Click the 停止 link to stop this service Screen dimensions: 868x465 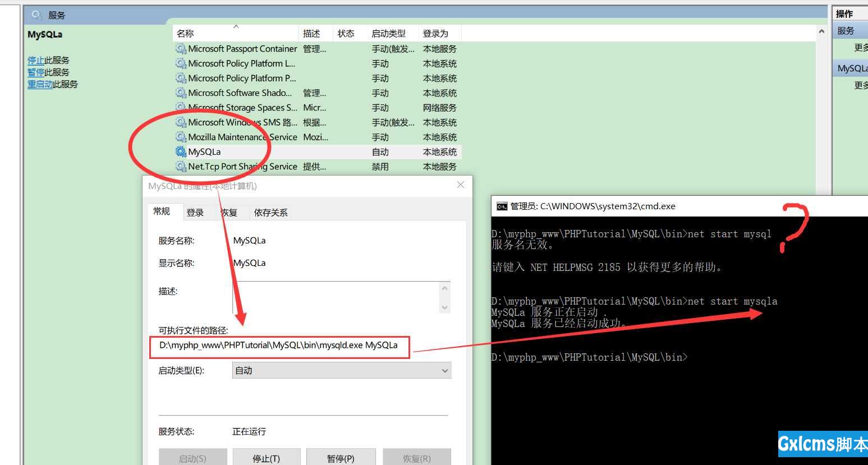pos(36,60)
